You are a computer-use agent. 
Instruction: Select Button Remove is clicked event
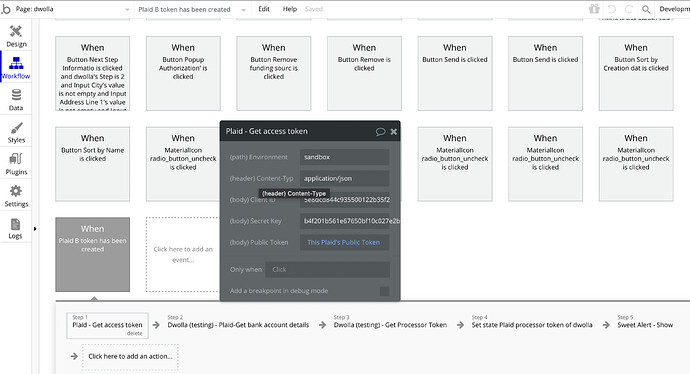(364, 73)
